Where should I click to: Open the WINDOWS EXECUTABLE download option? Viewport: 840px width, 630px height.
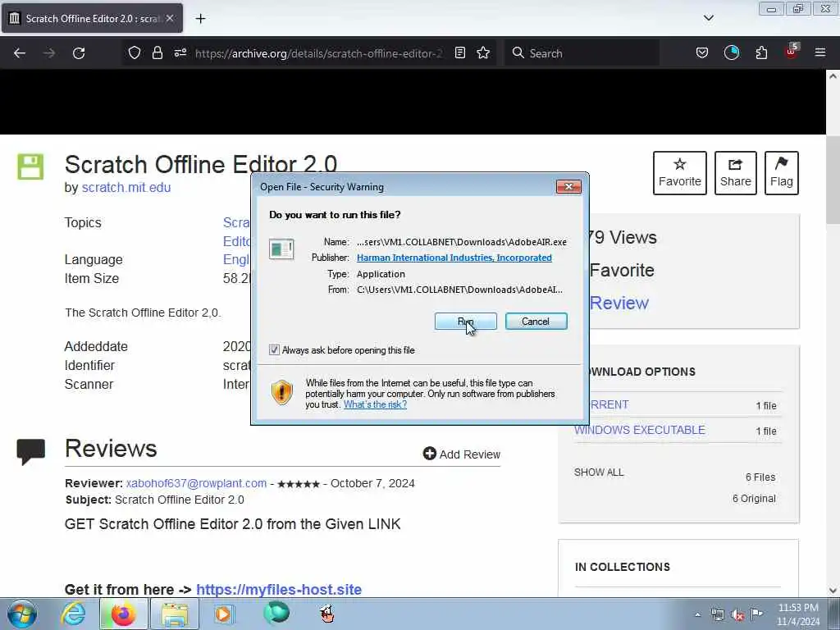pyautogui.click(x=640, y=430)
